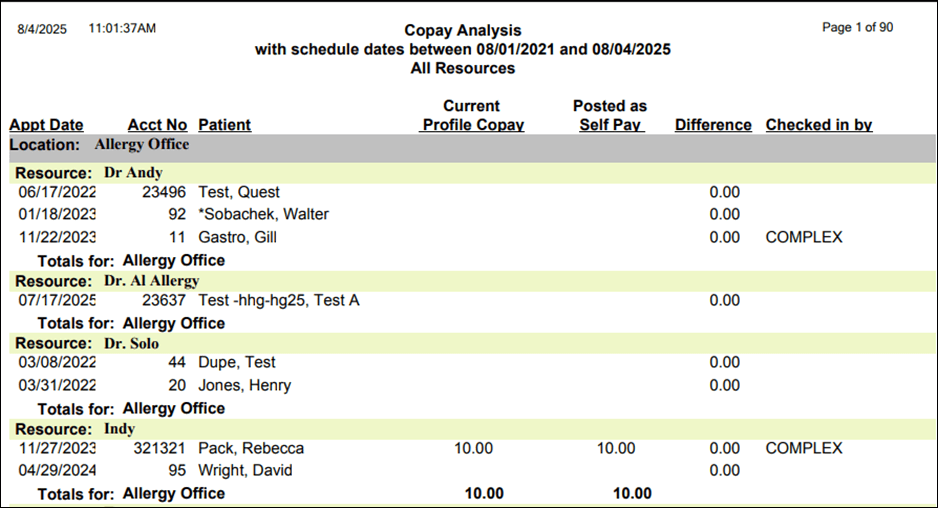Click the Copay Analysis report title
This screenshot has height=508, width=938.
click(462, 31)
